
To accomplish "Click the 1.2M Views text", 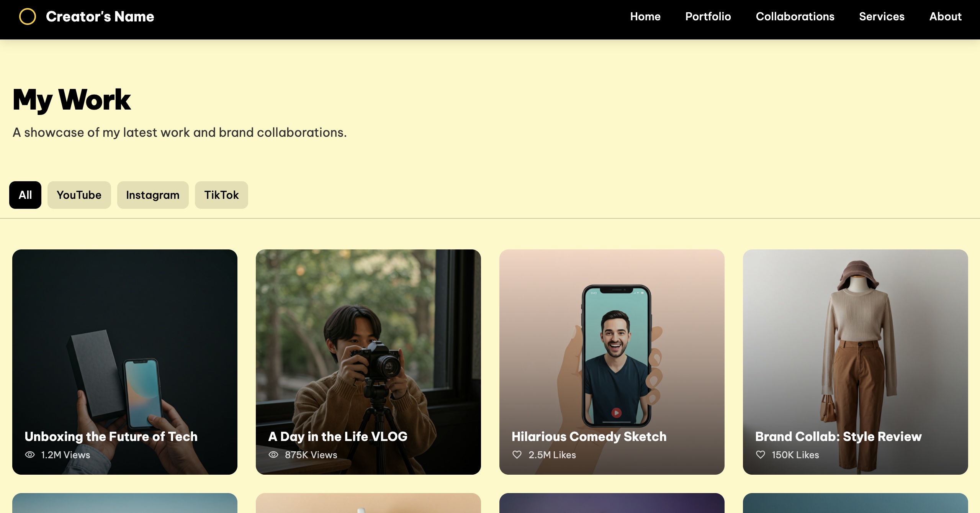I will [x=66, y=455].
